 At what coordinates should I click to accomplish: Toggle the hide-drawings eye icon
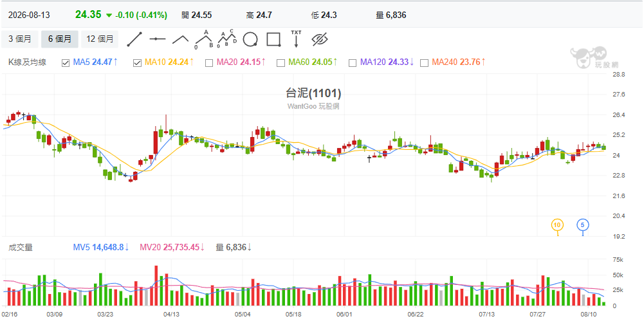point(320,39)
